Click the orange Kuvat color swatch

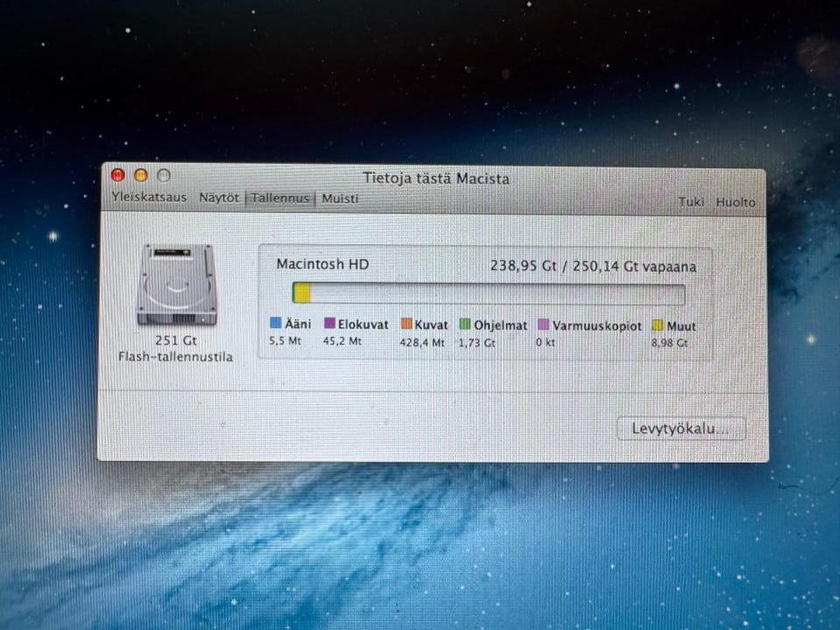click(x=407, y=324)
